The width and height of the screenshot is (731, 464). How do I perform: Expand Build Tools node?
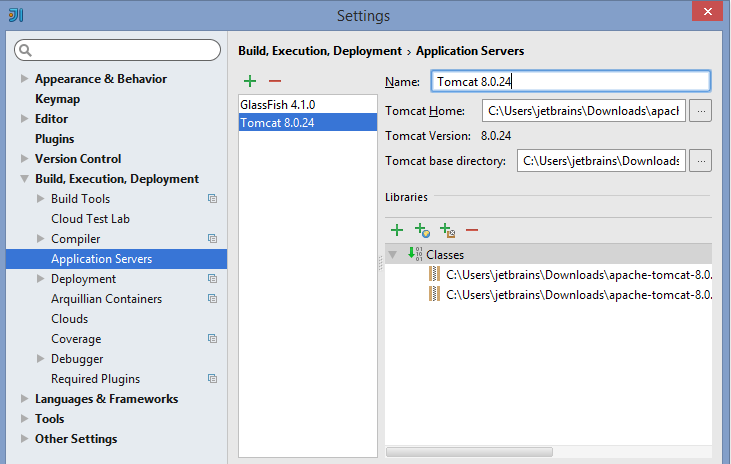(x=41, y=199)
